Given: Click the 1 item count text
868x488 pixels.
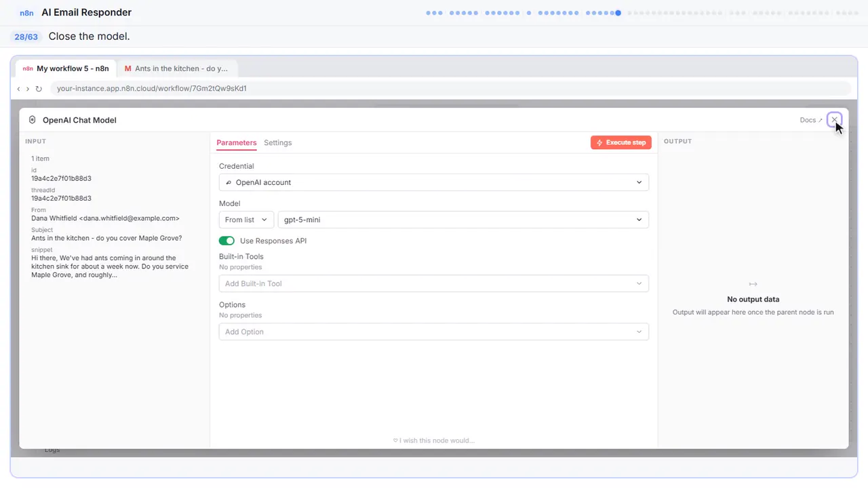Looking at the screenshot, I should pyautogui.click(x=40, y=159).
